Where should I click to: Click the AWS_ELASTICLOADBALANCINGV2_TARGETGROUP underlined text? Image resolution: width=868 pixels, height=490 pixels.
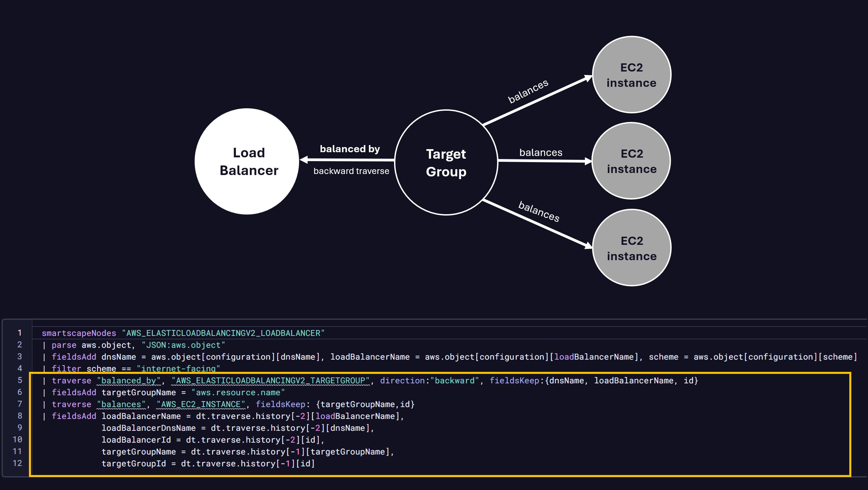tap(271, 380)
